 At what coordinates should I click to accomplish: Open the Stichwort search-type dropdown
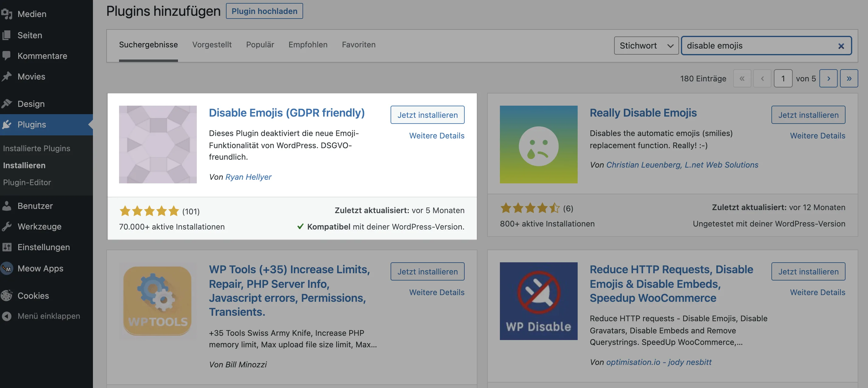click(646, 46)
